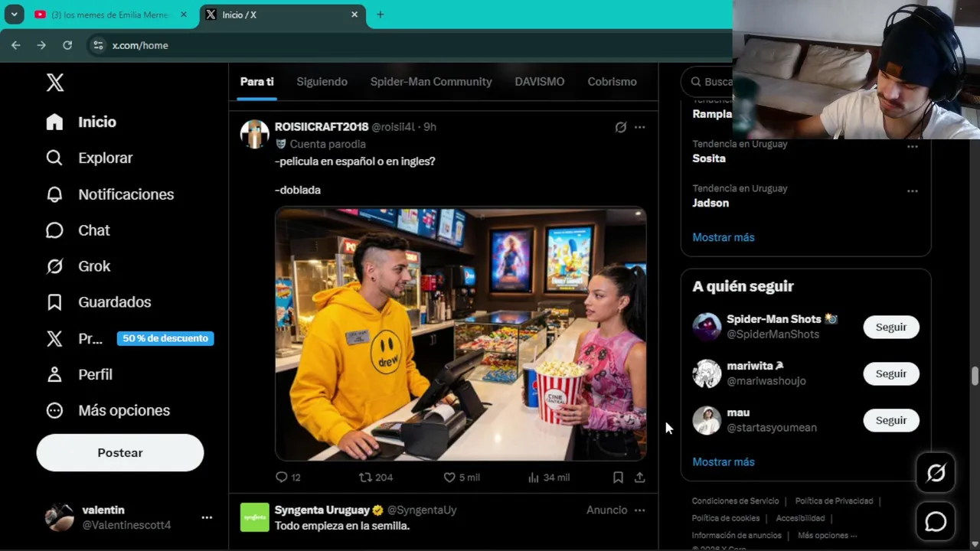Open the cinema image in the post
Screen dimensions: 980x551
tap(461, 334)
